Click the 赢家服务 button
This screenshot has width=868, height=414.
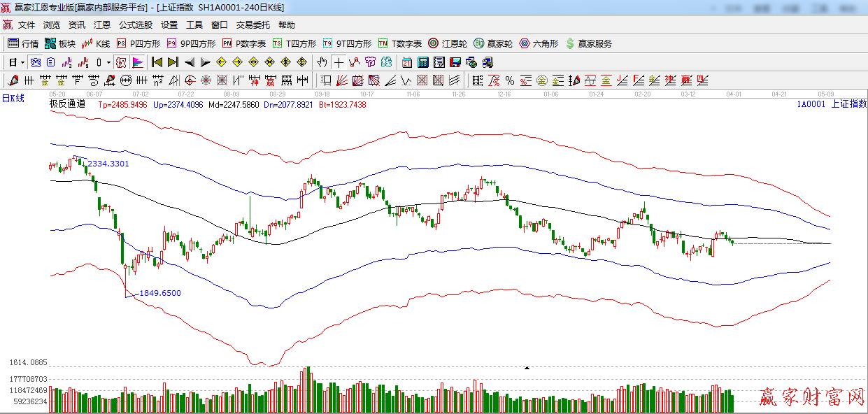point(588,43)
